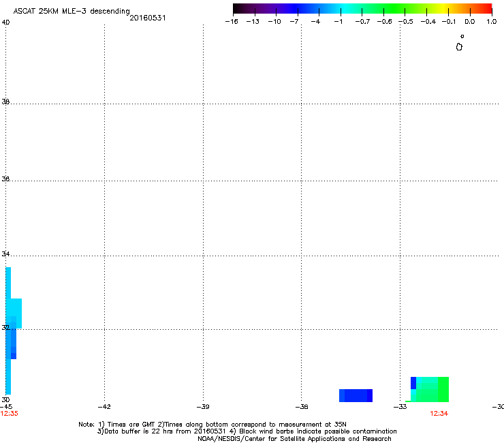This screenshot has height=443, width=504.
Task: Click the -0.6 color scale label
Action: pyautogui.click(x=384, y=22)
